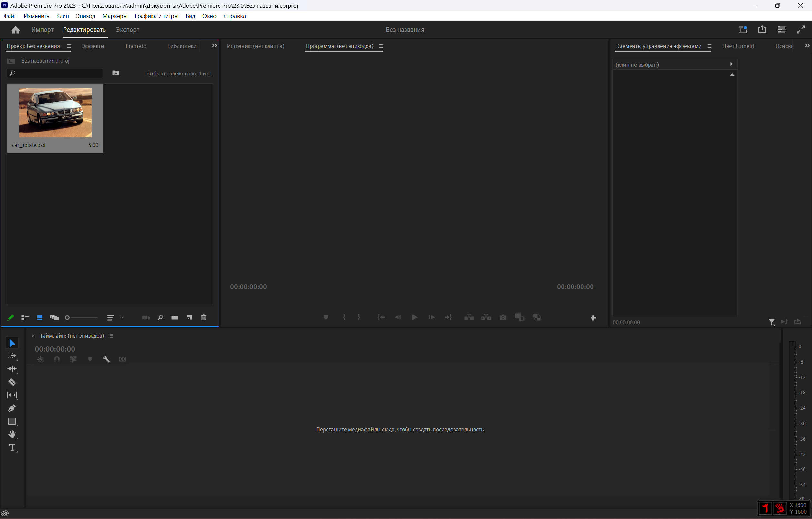The height and width of the screenshot is (519, 812).
Task: Expand hidden tabs chevron in Effect Controls group
Action: pos(807,45)
